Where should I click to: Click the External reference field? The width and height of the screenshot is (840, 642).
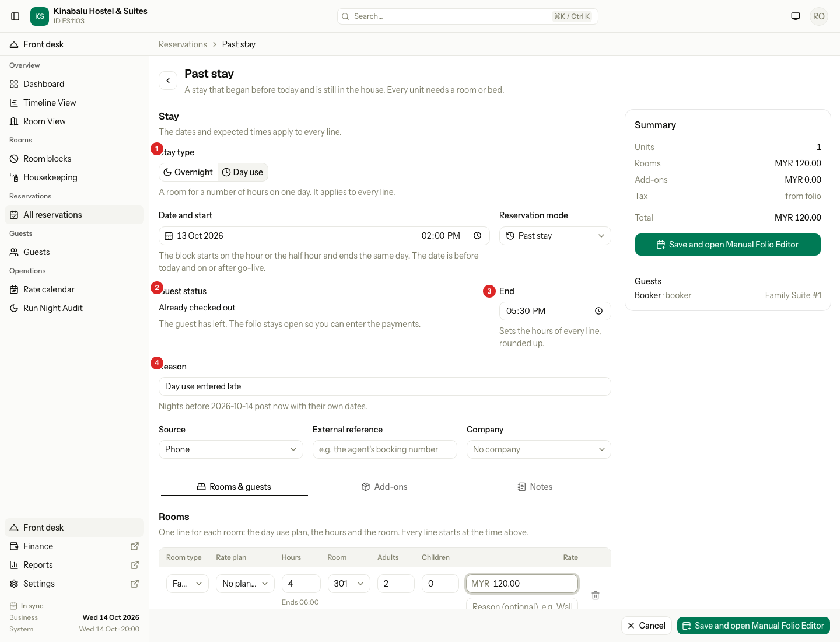click(x=385, y=449)
